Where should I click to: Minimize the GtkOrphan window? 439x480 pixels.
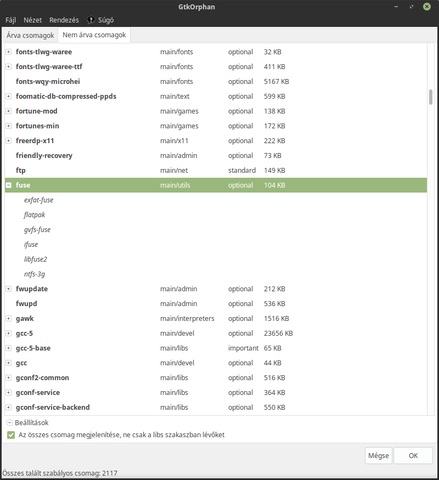click(396, 7)
